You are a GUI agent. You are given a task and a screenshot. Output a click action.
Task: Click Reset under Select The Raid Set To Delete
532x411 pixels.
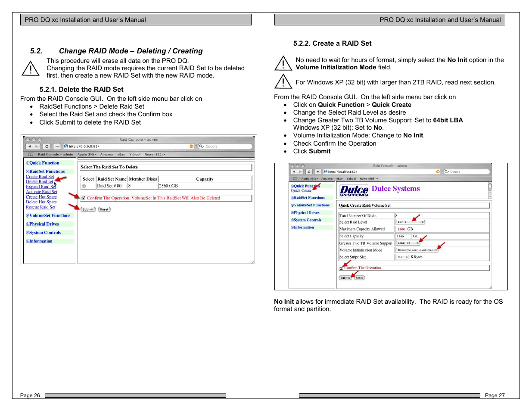tap(104, 210)
